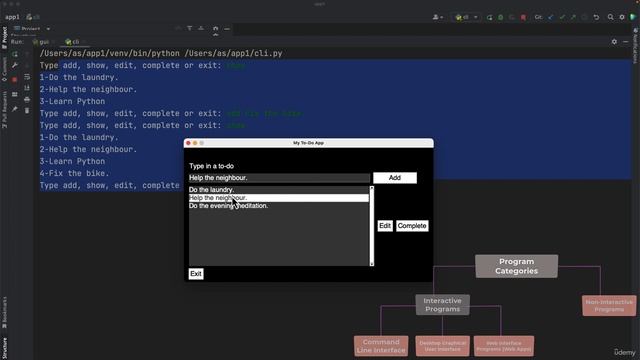Click the to-do text input field
Image resolution: width=640 pixels, height=360 pixels.
coord(279,178)
